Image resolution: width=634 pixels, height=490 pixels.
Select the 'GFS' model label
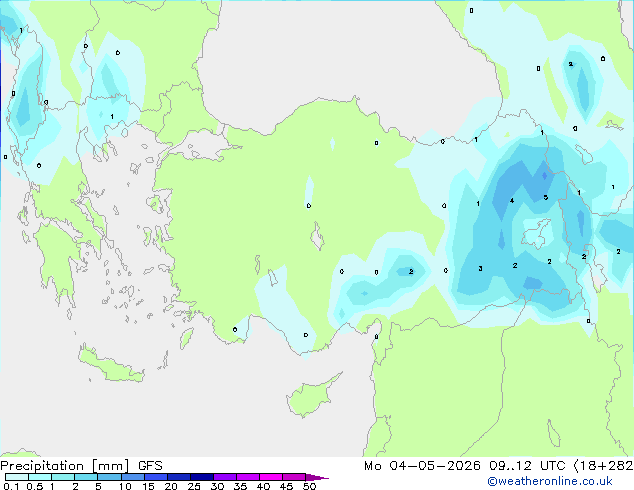150,466
